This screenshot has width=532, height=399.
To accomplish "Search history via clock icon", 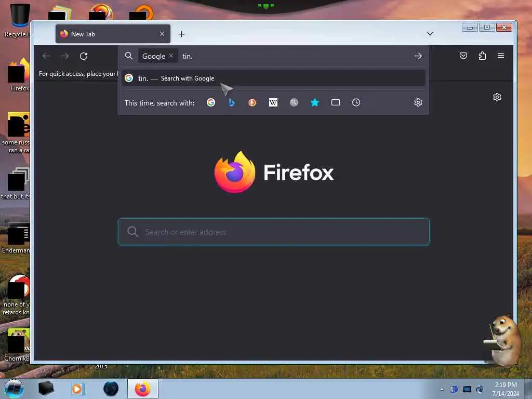I will tap(356, 102).
